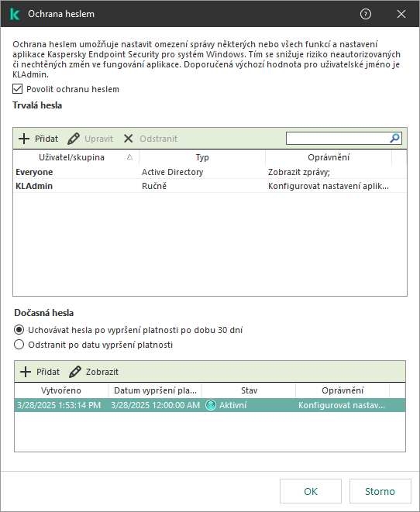
Task: Click the 3/28/2025 12:00:00 AM expiry cell
Action: (x=155, y=405)
